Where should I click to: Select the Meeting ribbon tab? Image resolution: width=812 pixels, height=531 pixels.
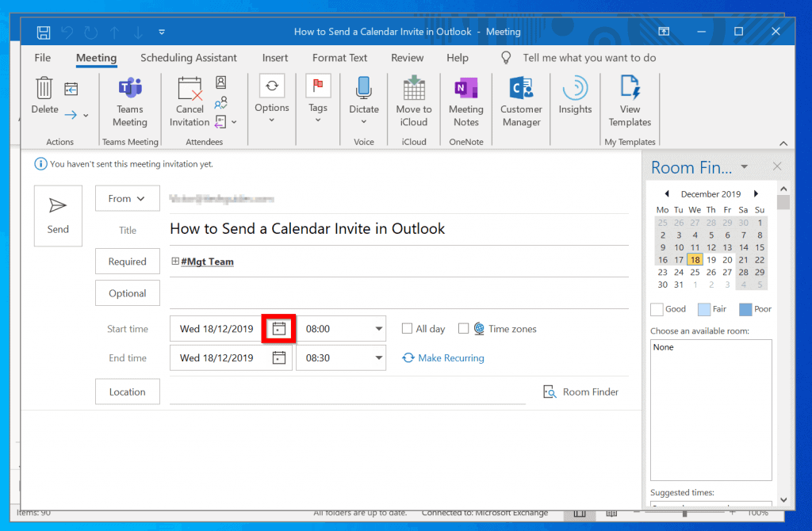[96, 58]
